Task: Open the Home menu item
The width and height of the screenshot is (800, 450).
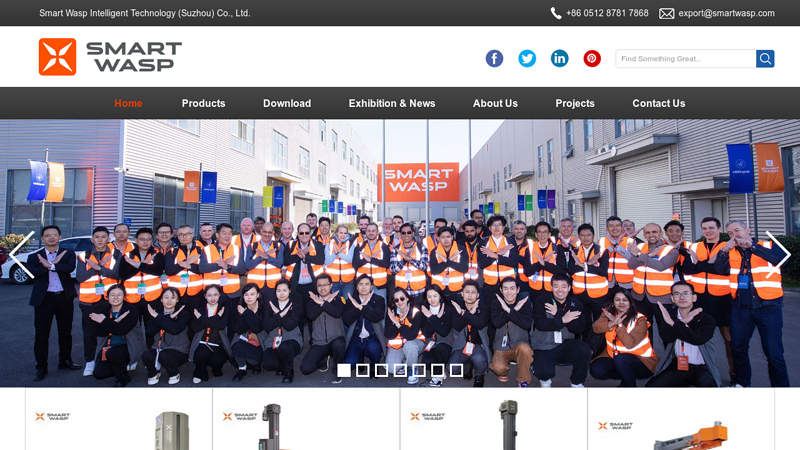Action: 128,103
